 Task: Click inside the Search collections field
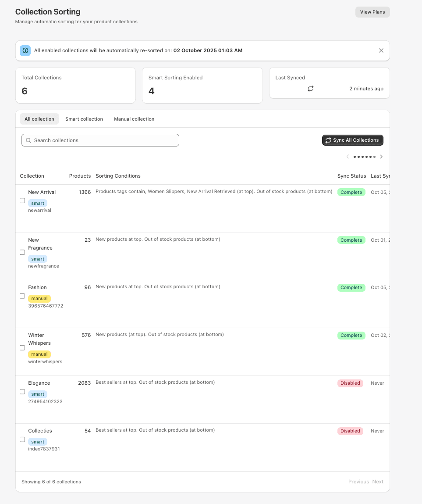(x=100, y=140)
